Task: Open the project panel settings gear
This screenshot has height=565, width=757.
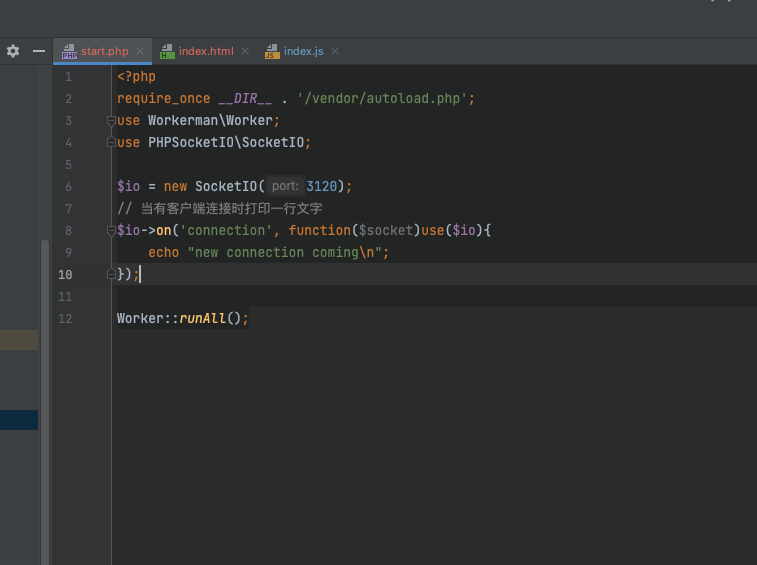Action: (x=13, y=51)
